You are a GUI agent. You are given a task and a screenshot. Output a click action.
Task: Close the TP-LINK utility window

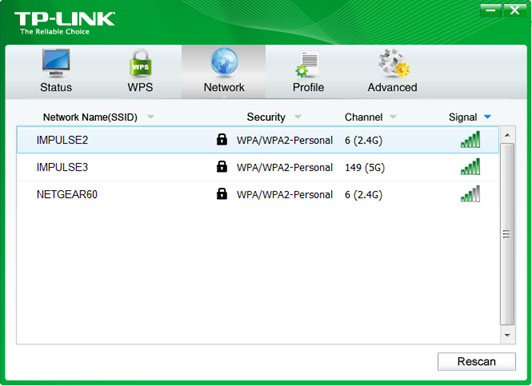tap(514, 10)
